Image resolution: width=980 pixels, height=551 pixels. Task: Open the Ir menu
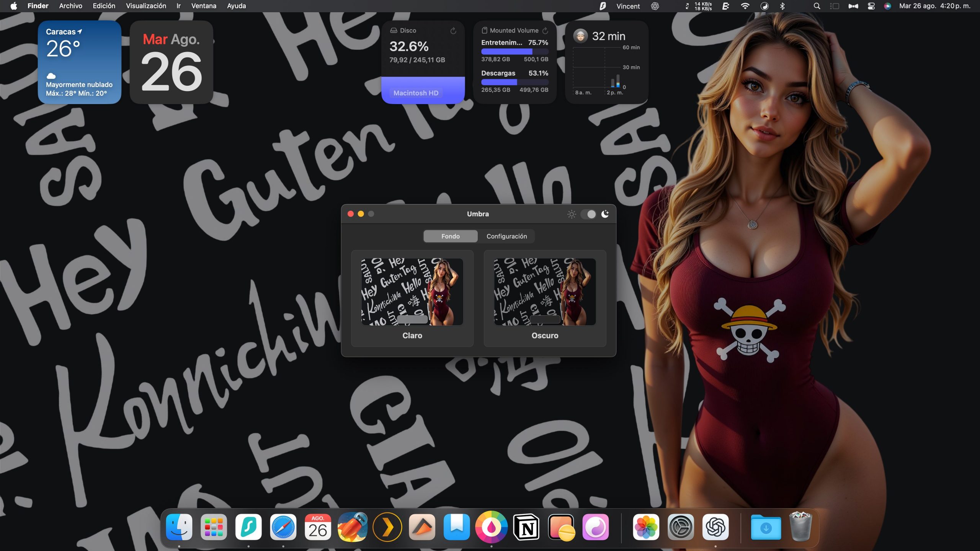[x=178, y=6]
